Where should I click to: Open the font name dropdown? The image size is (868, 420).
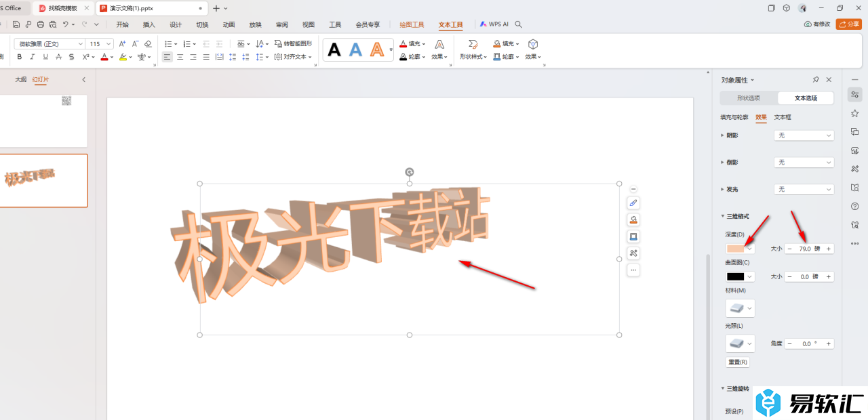tap(80, 43)
